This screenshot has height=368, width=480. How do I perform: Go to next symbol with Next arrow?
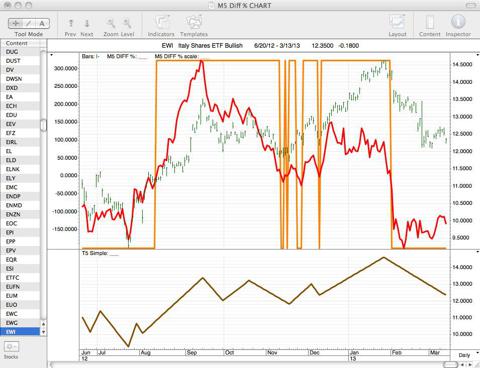click(x=87, y=23)
